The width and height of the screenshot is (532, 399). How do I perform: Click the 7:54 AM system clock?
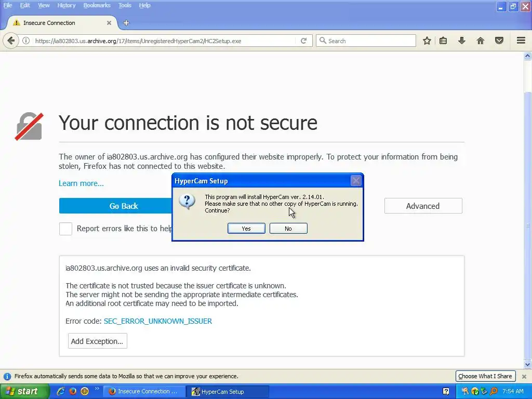[513, 392]
